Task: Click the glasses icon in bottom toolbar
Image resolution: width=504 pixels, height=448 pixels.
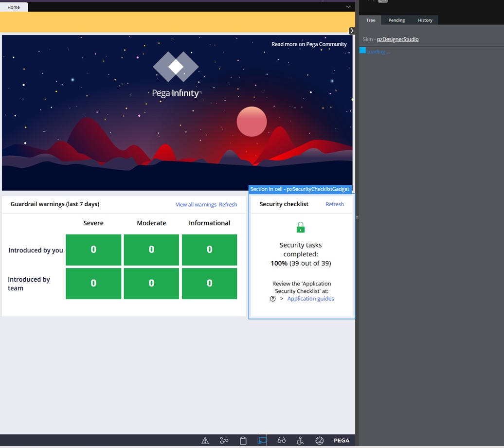Action: (x=281, y=441)
